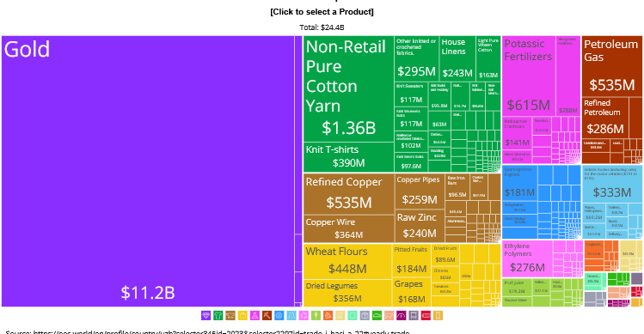
Task: Select the mint green hide icon
Action: pos(353,315)
